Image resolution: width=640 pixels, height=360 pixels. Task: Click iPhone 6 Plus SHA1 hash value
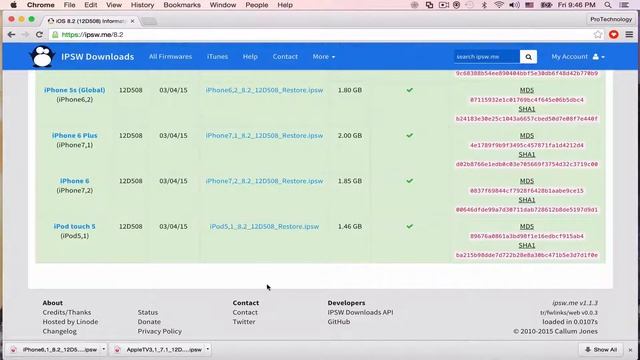527,164
